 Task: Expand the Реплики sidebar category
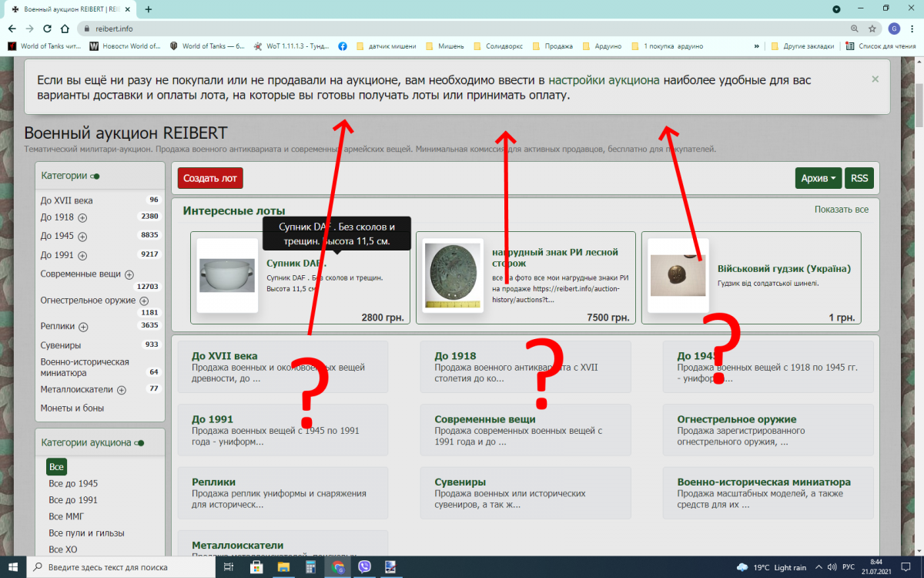(83, 327)
